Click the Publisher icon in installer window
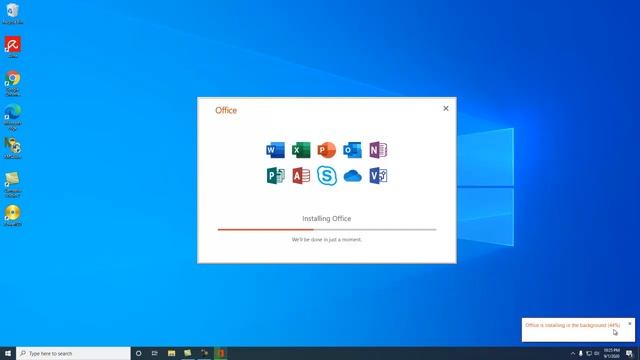The height and width of the screenshot is (360, 640). pyautogui.click(x=276, y=176)
